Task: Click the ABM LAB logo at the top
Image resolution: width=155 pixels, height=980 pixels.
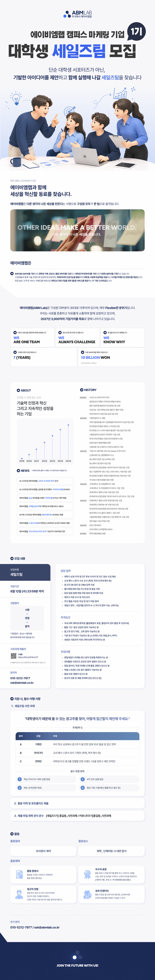Action: pyautogui.click(x=78, y=14)
